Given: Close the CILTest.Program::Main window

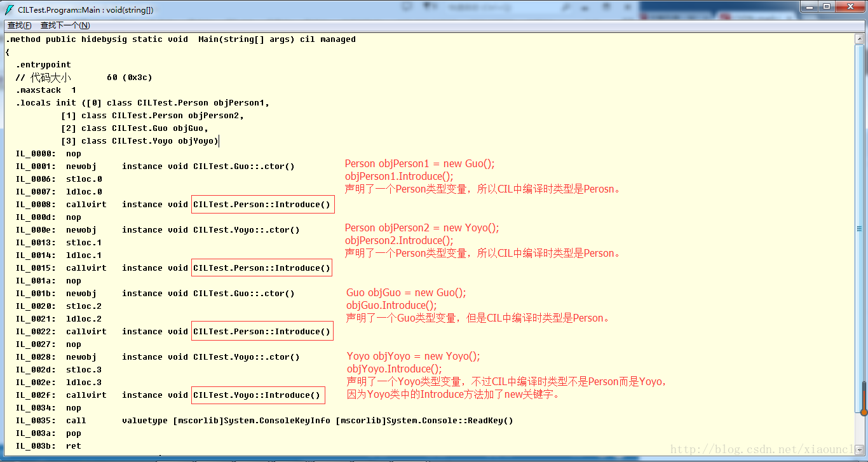Looking at the screenshot, I should 850,6.
